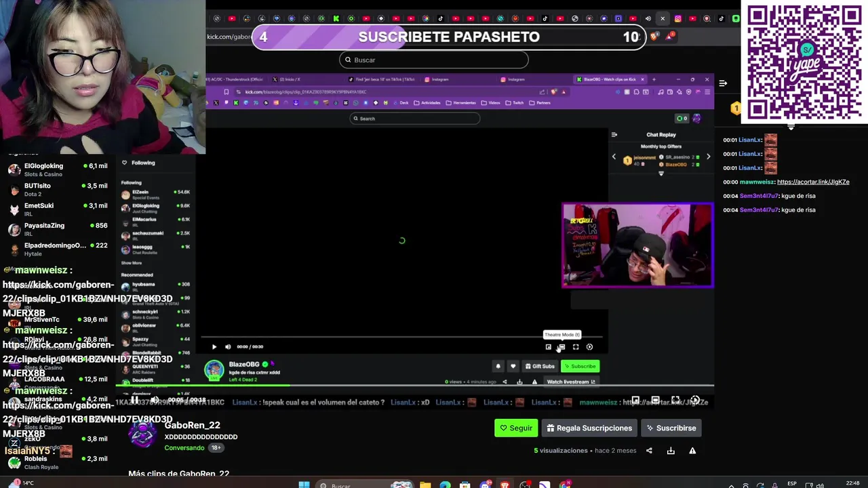Click the green Subscribe button
This screenshot has height=488, width=868.
pyautogui.click(x=580, y=366)
